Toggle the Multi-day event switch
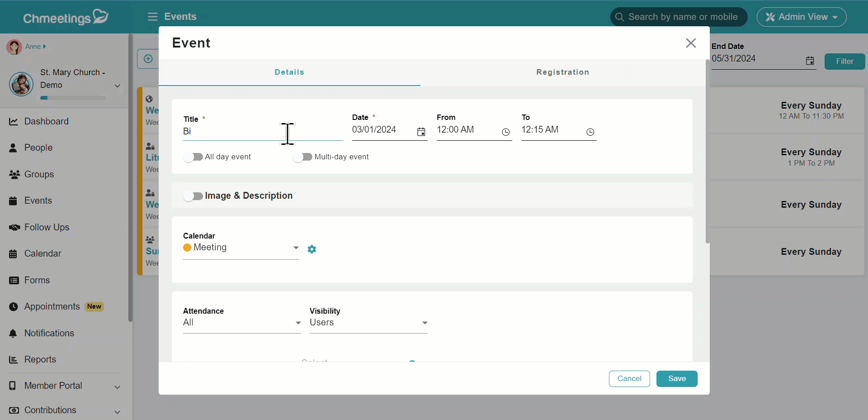Image resolution: width=868 pixels, height=420 pixels. tap(302, 157)
